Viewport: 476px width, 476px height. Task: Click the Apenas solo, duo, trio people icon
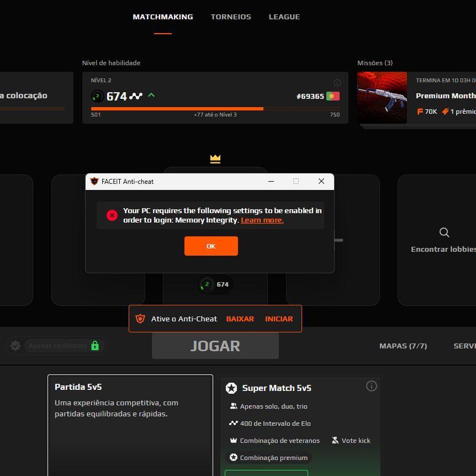(234, 406)
